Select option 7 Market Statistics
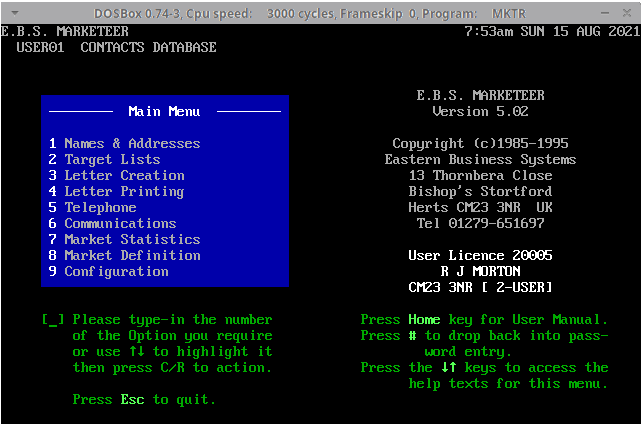The height and width of the screenshot is (425, 642). (x=124, y=240)
